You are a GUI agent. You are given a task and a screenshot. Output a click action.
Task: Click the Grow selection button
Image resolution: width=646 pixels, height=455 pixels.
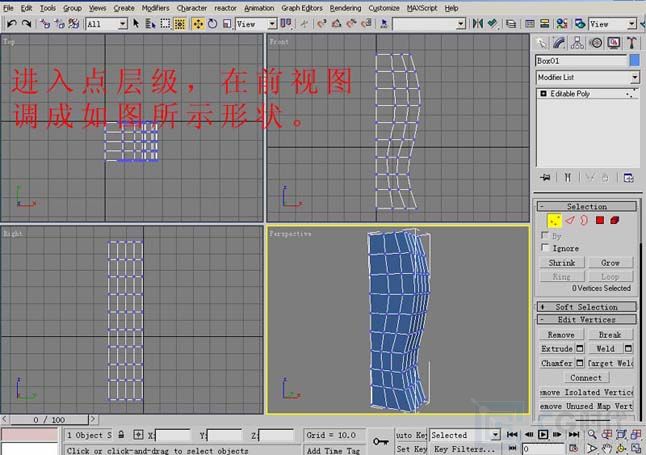pyautogui.click(x=610, y=263)
